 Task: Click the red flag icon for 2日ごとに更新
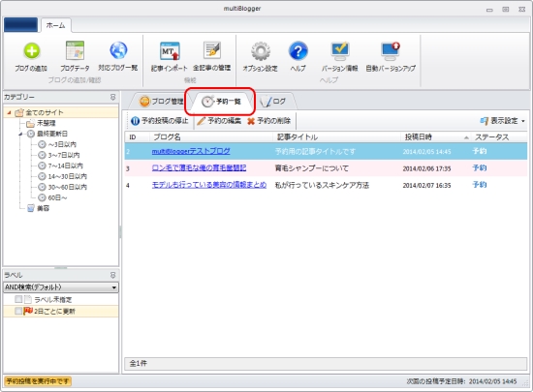(28, 311)
